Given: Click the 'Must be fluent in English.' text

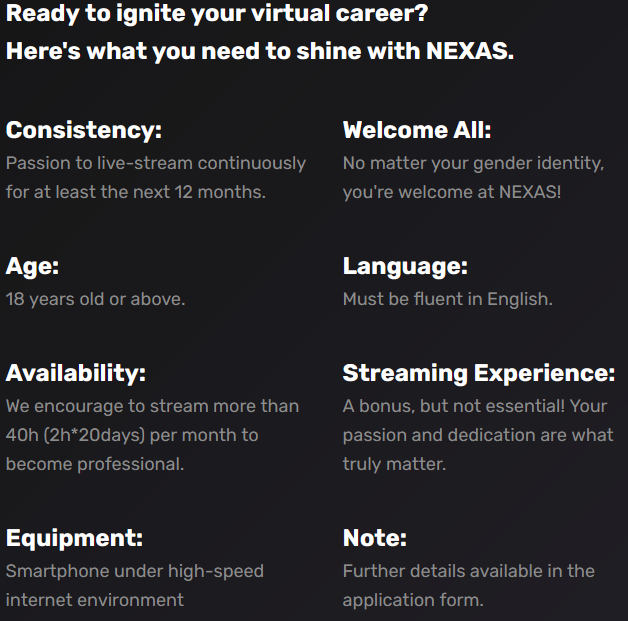Looking at the screenshot, I should [447, 299].
